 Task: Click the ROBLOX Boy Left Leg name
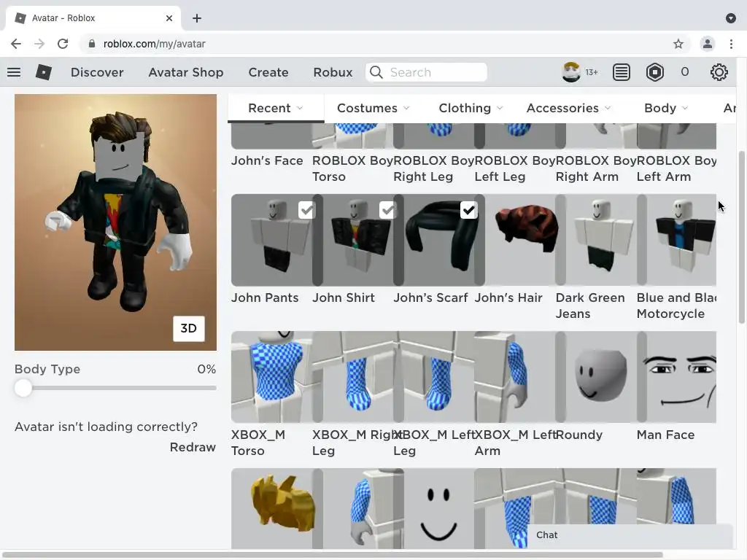[514, 168]
